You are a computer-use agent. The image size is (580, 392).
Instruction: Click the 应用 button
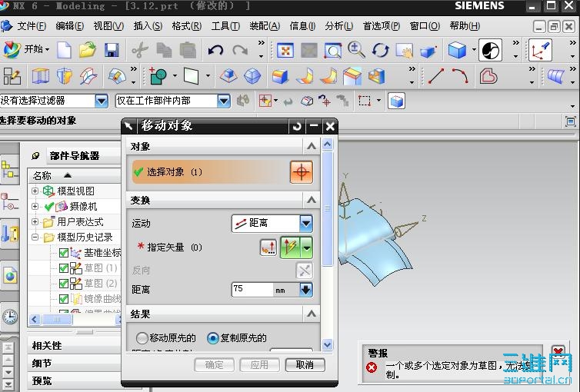pos(259,365)
